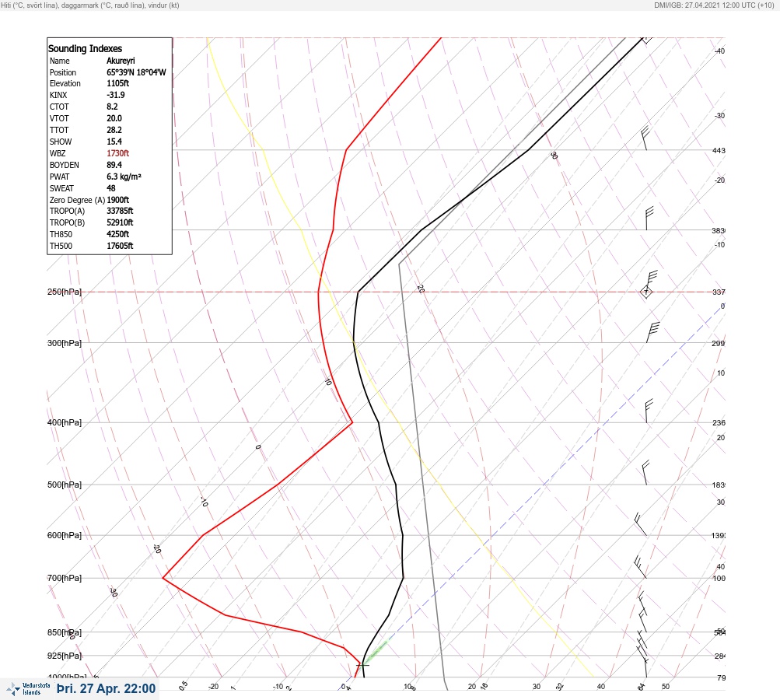
Task: Click the '925[hPa]' pressure label
Action: coord(65,656)
